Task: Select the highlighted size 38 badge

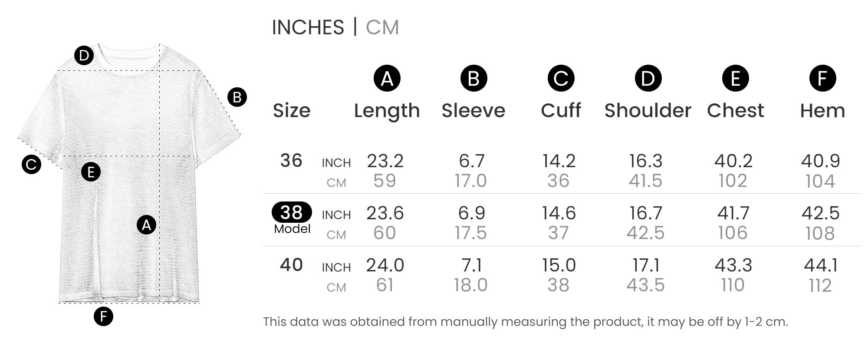Action: 292,212
